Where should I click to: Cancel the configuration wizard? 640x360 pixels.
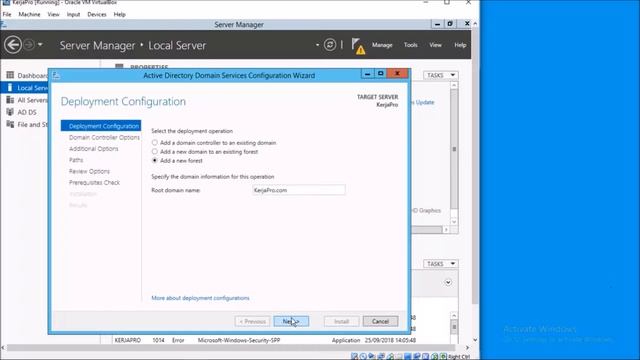pos(380,321)
